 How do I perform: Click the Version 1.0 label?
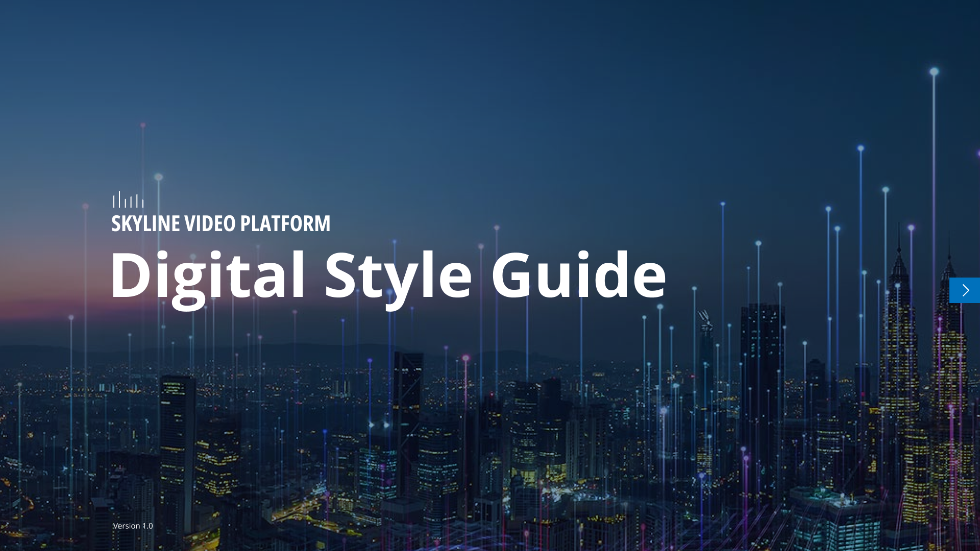click(x=133, y=525)
